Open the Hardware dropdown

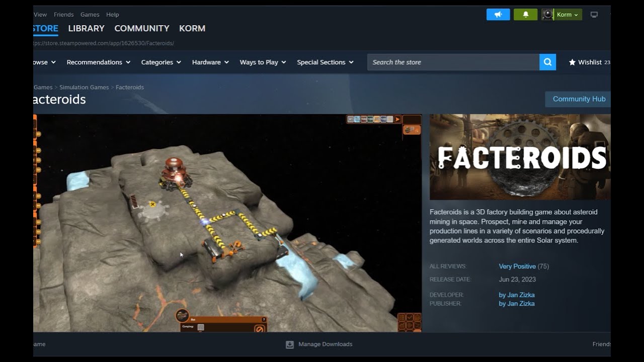210,62
